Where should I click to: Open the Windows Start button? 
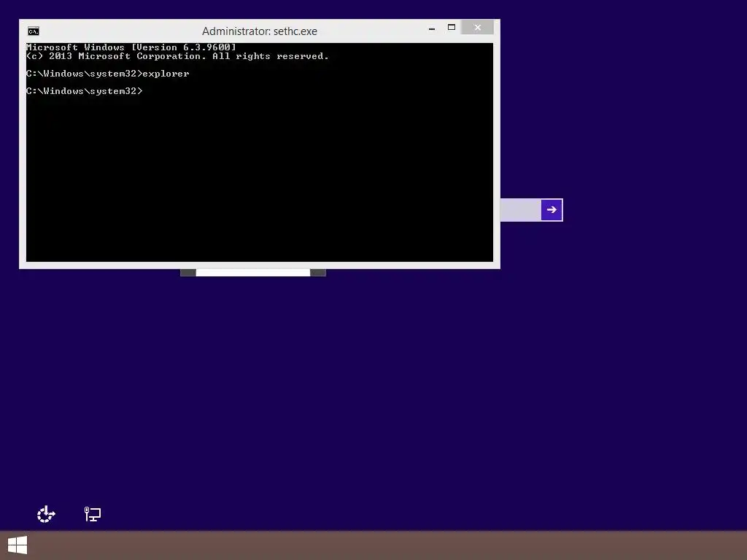tap(18, 545)
